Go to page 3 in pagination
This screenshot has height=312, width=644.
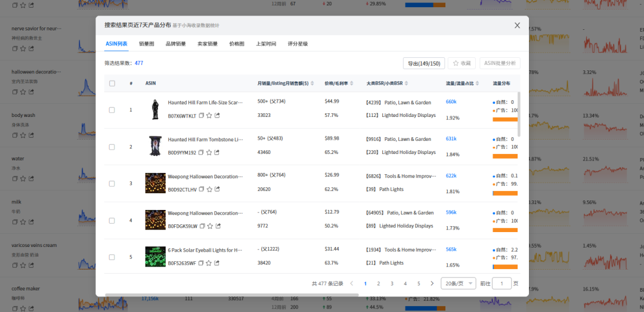392,283
